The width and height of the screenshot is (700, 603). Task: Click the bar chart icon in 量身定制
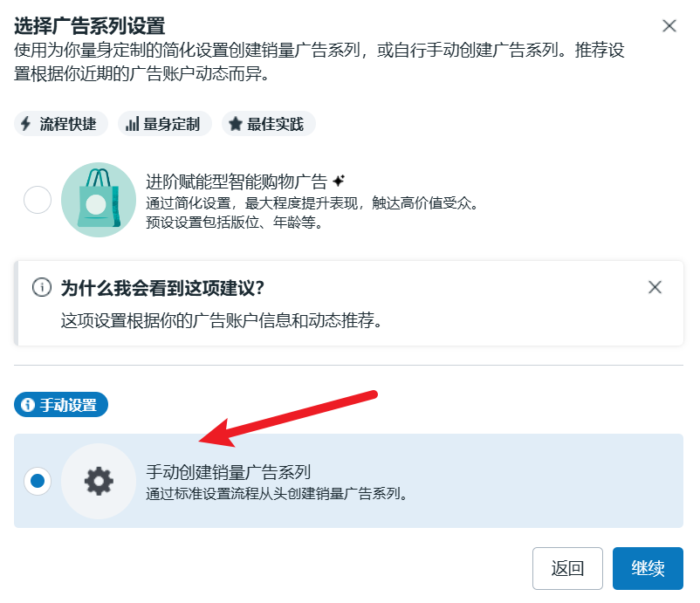click(132, 124)
